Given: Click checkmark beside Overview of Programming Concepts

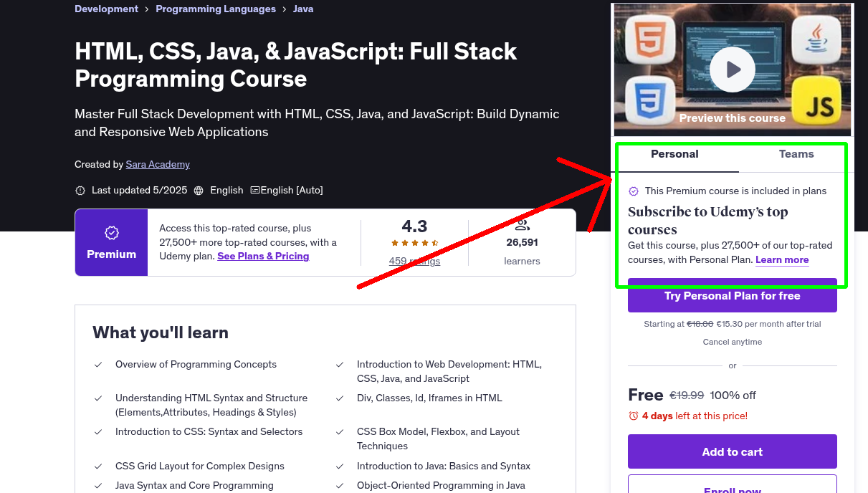Looking at the screenshot, I should tap(98, 365).
